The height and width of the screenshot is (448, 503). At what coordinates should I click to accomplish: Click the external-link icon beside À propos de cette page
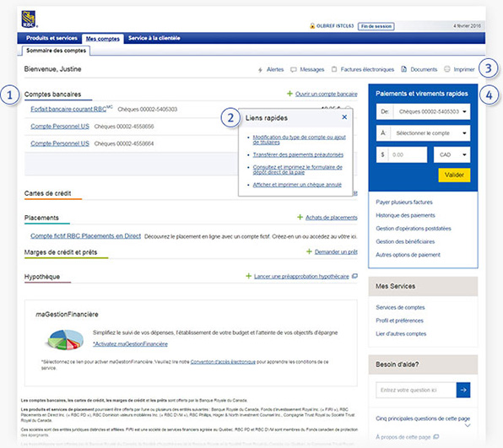point(435,437)
